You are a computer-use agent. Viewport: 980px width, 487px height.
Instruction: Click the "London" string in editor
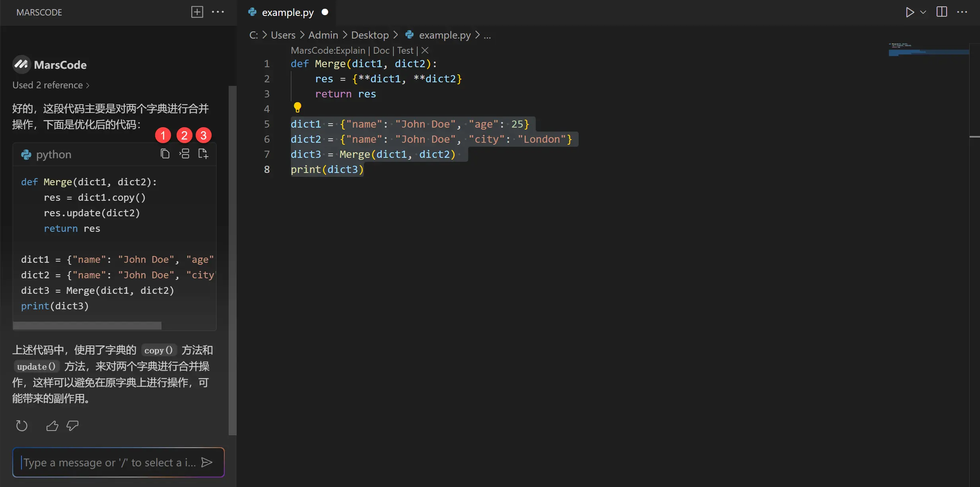pos(542,139)
